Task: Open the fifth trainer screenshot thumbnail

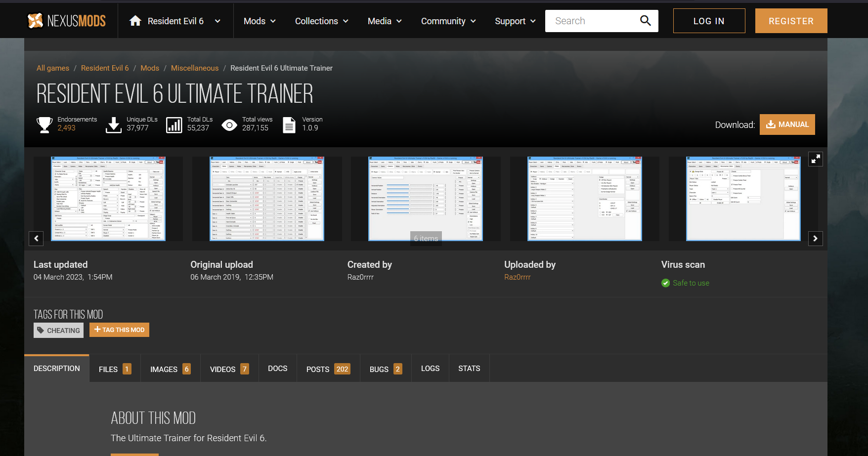Action: (x=743, y=199)
